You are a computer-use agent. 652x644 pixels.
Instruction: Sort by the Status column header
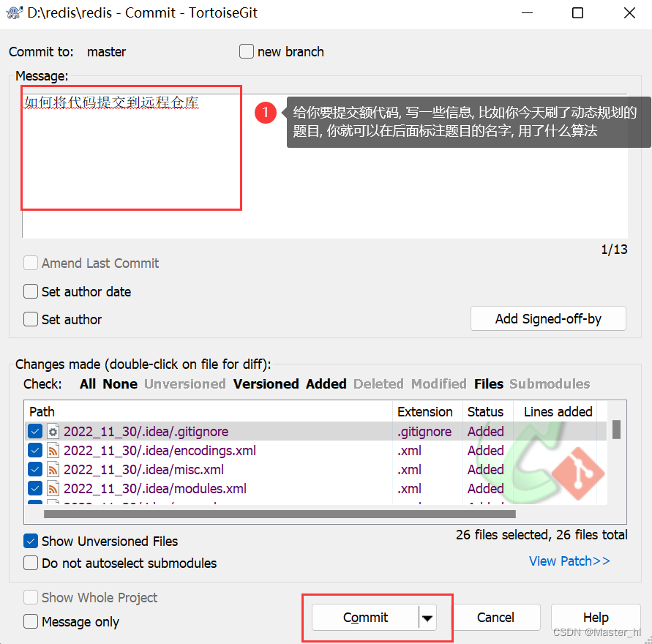point(488,411)
